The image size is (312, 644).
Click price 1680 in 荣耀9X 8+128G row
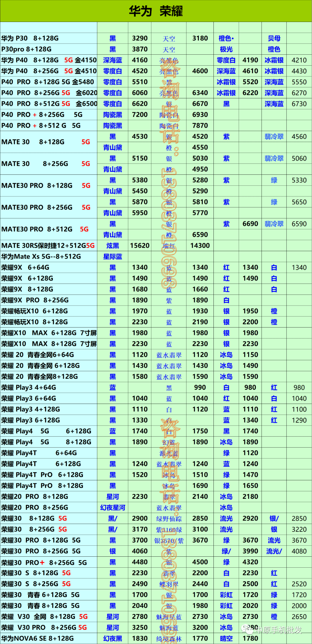tap(140, 289)
